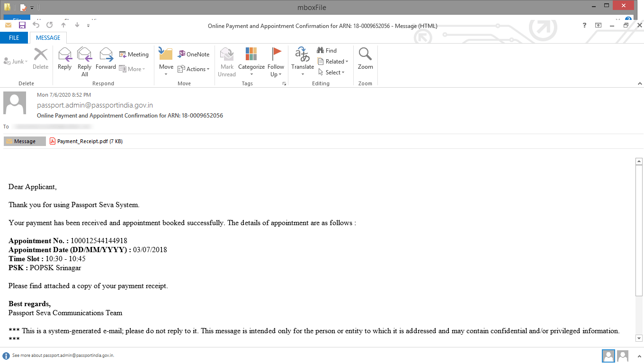Toggle the Junk options for this sender

(x=15, y=61)
